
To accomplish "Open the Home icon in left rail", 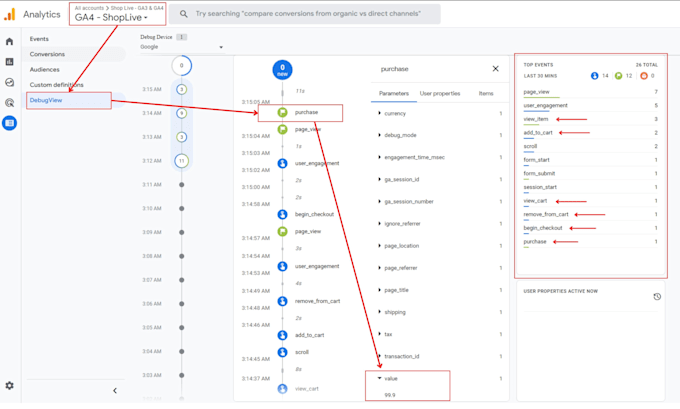I will [x=9, y=41].
